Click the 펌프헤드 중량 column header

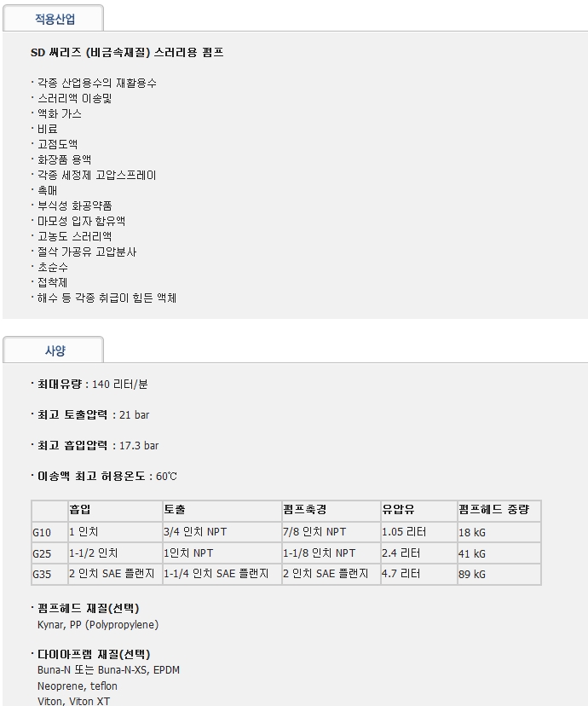[x=493, y=510]
